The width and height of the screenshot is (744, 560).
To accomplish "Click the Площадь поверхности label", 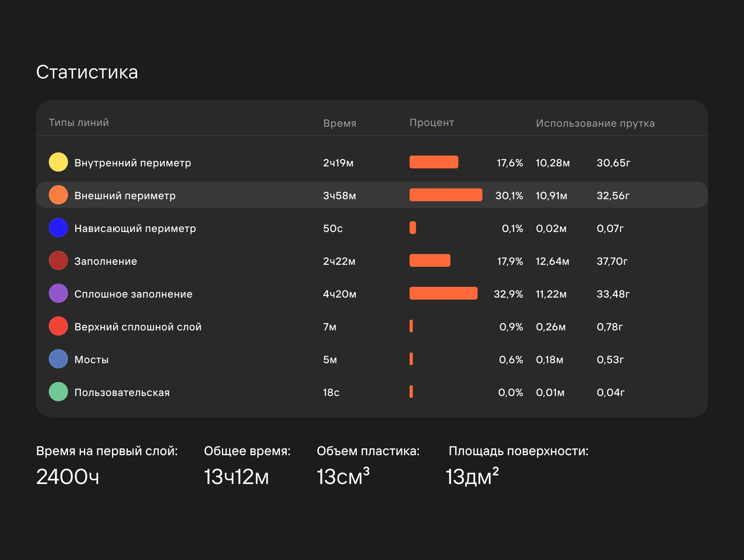I will click(518, 451).
